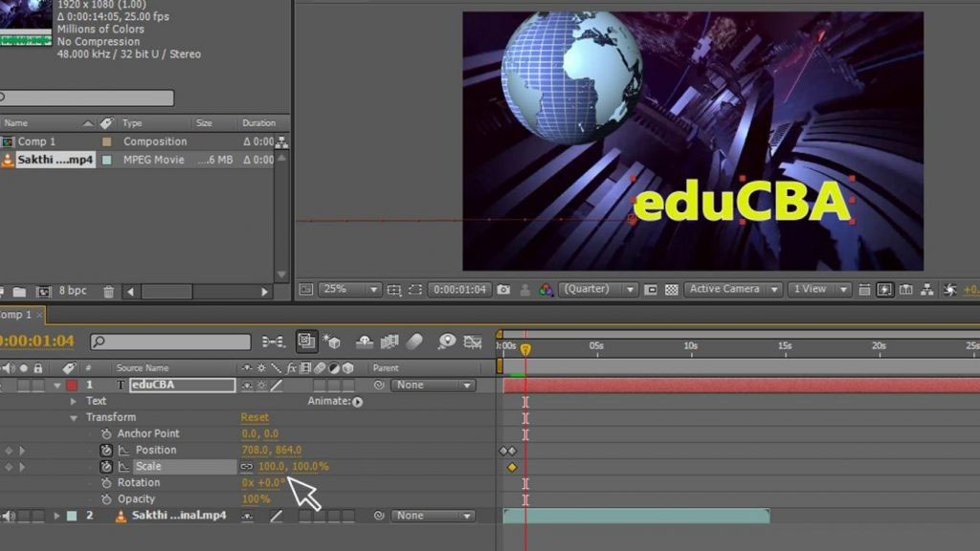Enable Motion Blur in the timeline toolbar

(416, 342)
